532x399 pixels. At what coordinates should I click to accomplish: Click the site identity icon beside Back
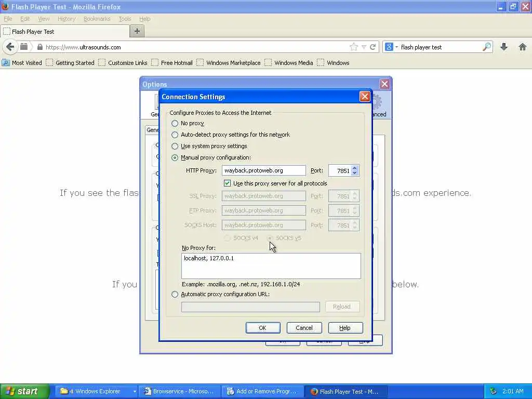pos(24,47)
